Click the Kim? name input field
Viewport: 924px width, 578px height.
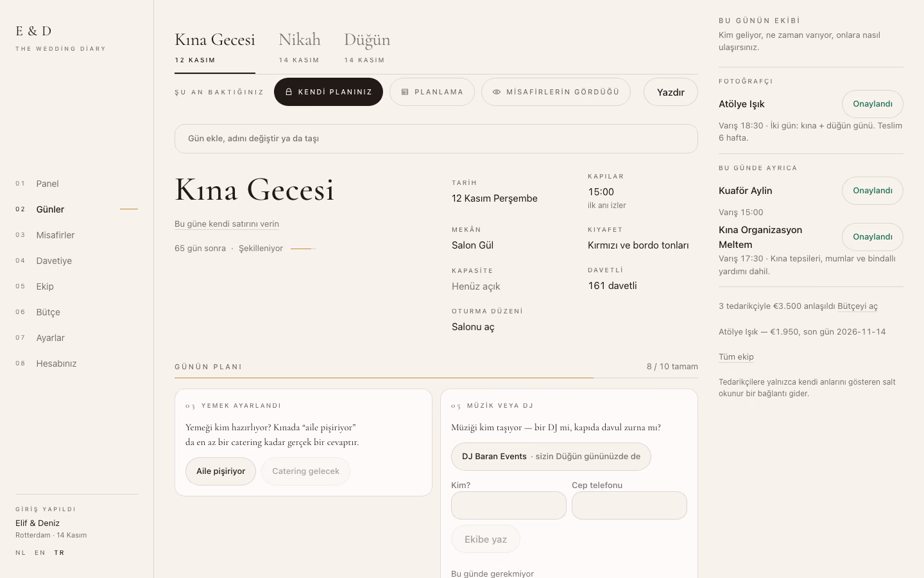pos(509,505)
